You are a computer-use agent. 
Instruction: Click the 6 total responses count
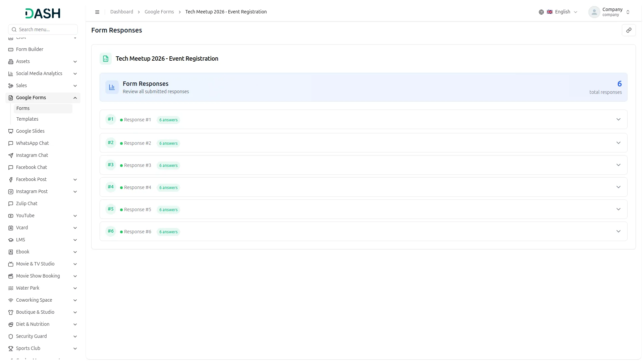[x=619, y=84]
